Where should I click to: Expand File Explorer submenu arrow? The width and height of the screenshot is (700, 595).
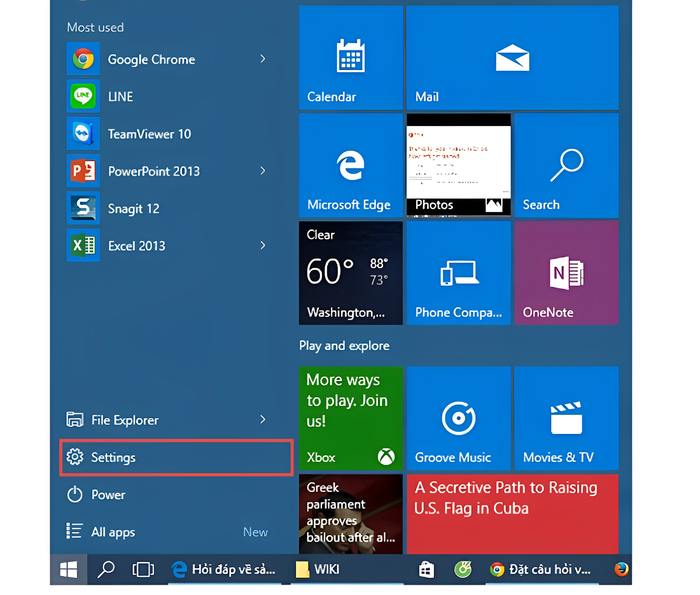point(263,420)
